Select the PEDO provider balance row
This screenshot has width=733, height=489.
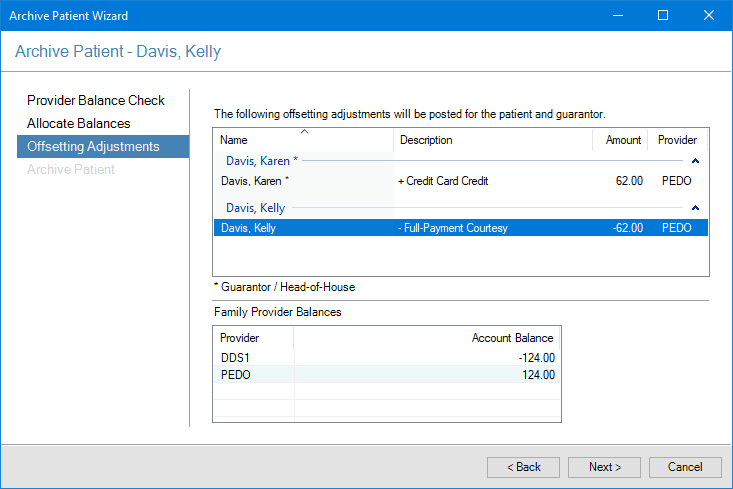click(x=387, y=375)
